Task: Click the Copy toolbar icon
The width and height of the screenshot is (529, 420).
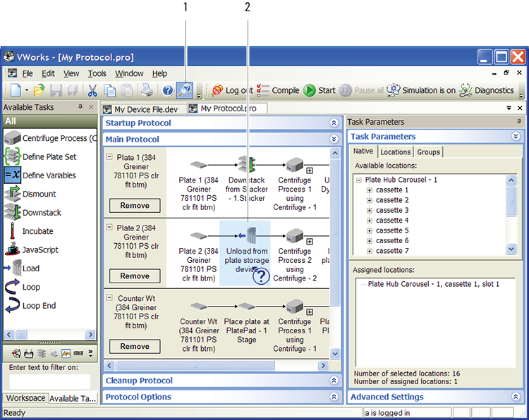Action: pos(109,90)
